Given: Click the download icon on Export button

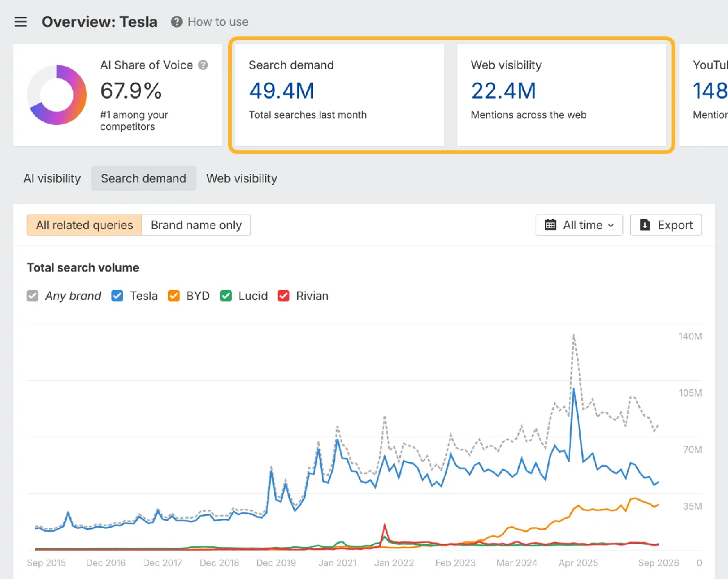Looking at the screenshot, I should 645,225.
